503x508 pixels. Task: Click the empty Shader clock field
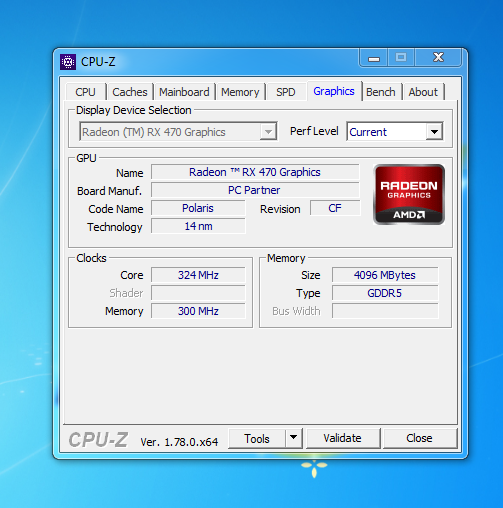point(198,293)
